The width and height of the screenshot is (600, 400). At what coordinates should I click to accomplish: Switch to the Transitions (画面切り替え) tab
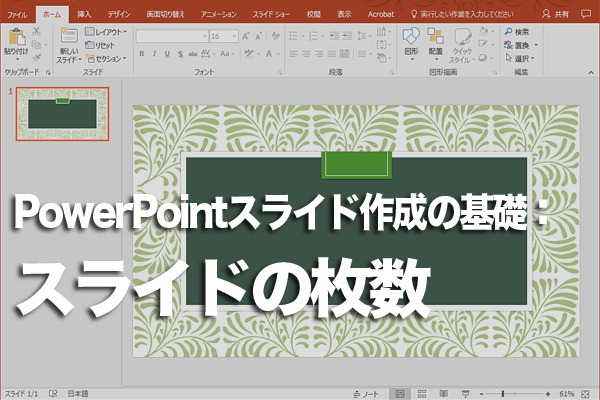click(165, 15)
